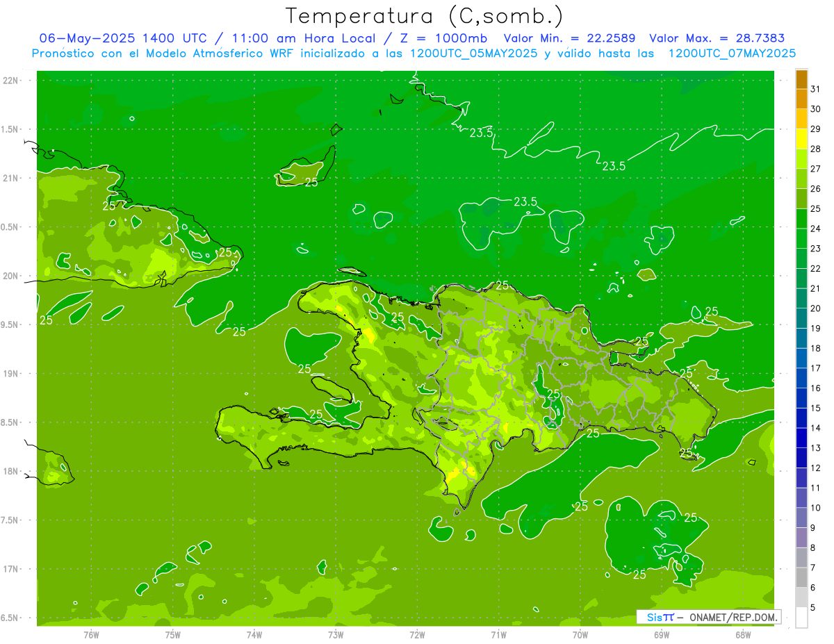Click the colorbar value label "26"
The image size is (834, 644).
[815, 188]
